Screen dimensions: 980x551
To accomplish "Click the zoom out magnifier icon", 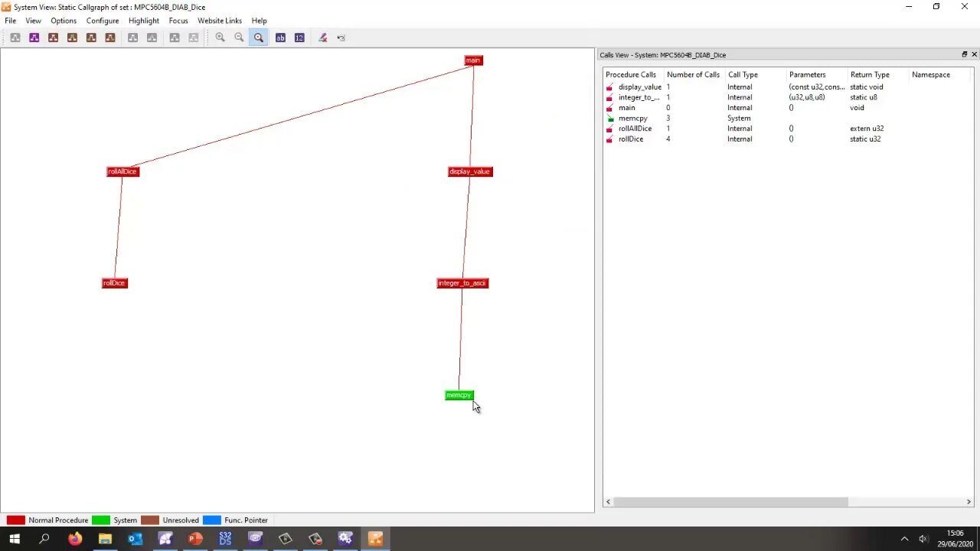I will pos(239,37).
